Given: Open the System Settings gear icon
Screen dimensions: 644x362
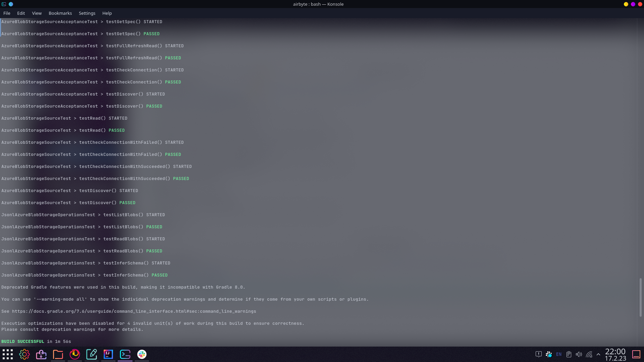Looking at the screenshot, I should tap(24, 354).
